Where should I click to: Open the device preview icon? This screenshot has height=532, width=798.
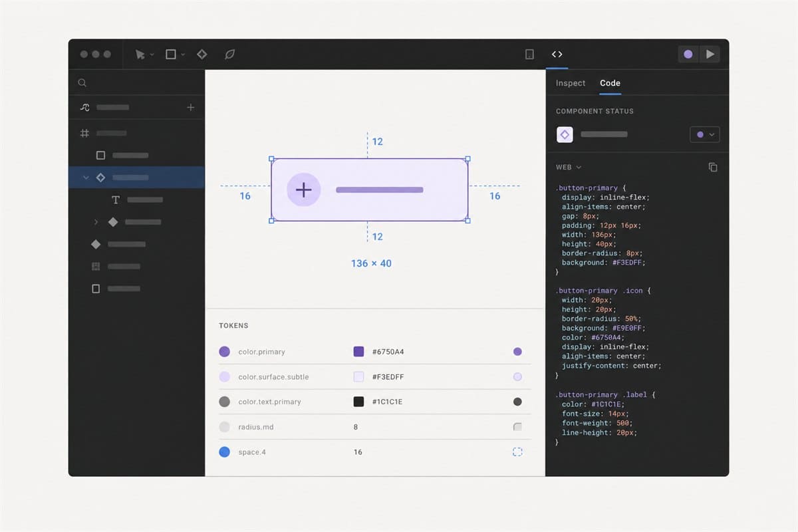[529, 55]
